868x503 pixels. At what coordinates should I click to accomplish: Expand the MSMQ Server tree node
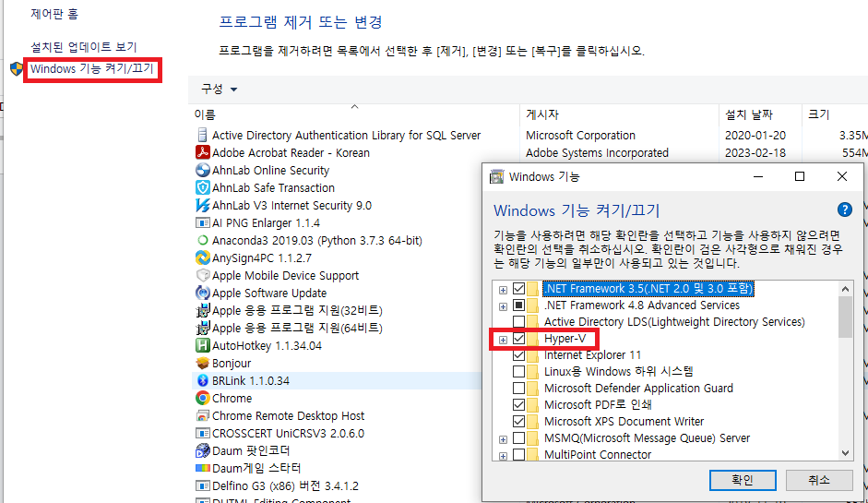coord(503,440)
